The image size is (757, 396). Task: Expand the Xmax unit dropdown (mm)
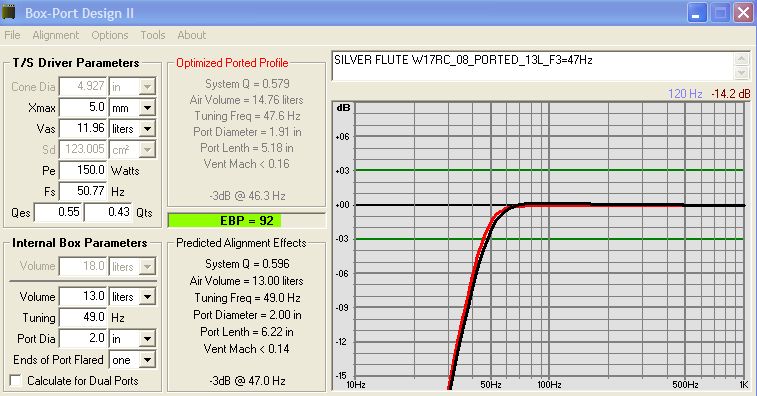pos(147,108)
